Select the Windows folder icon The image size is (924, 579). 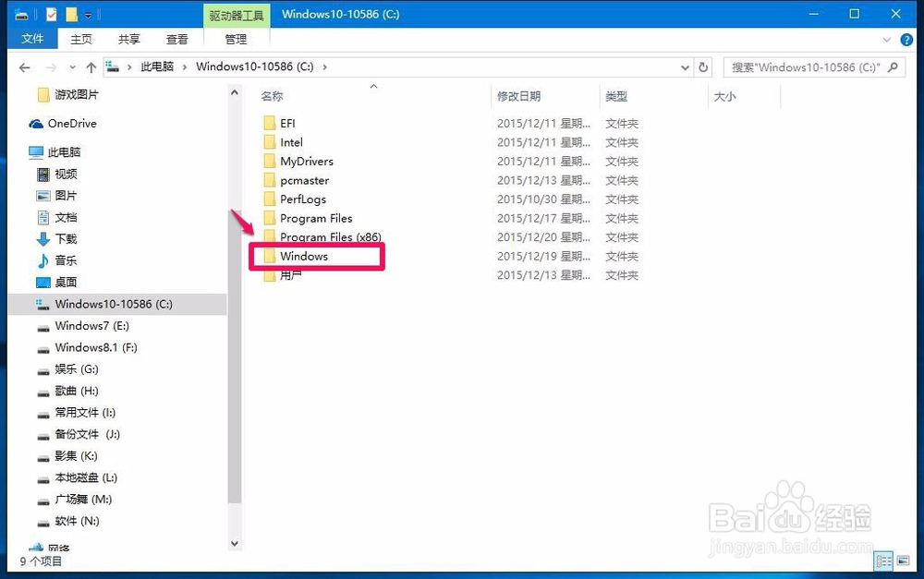[x=269, y=256]
